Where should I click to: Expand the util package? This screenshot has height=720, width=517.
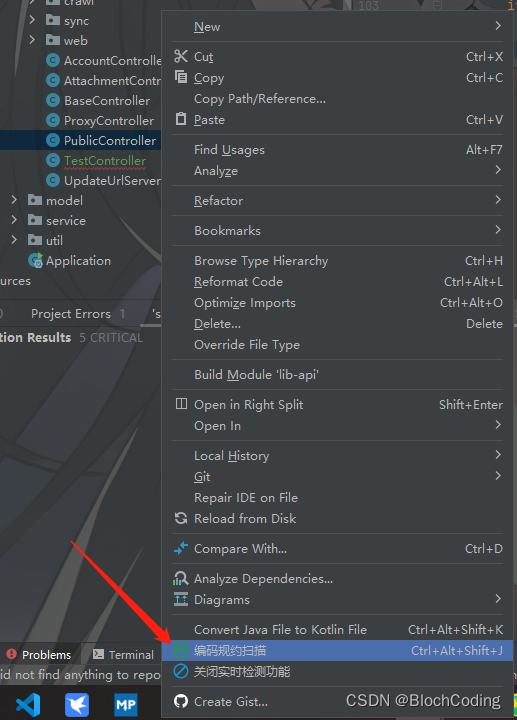pyautogui.click(x=14, y=240)
